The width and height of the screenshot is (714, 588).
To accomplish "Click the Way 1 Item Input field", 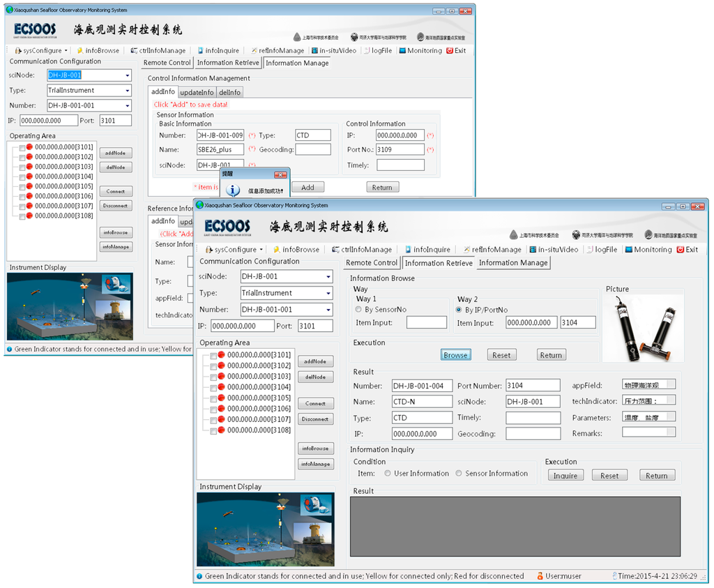I will point(426,322).
